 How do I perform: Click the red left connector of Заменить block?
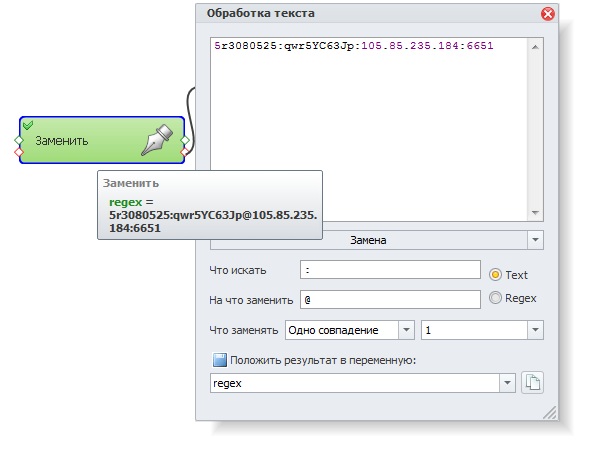19,152
